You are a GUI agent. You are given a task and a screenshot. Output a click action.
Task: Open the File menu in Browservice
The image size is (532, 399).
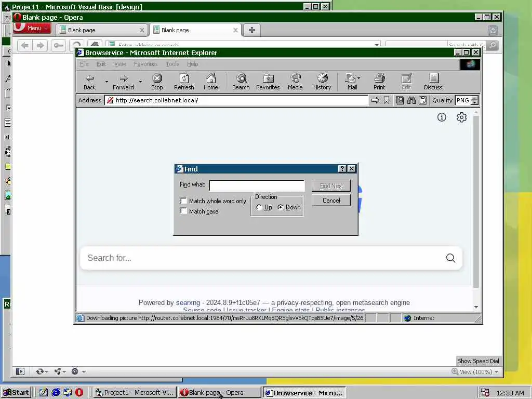[x=84, y=64]
